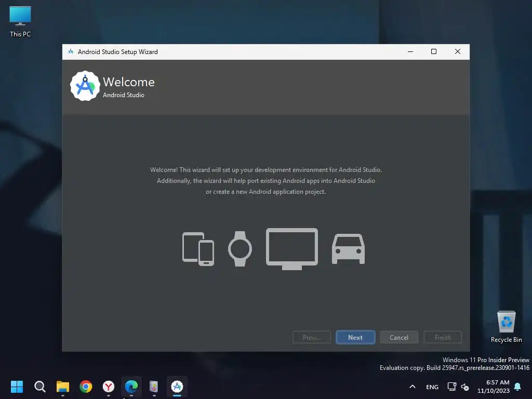Select the Recycle Bin desktop icon
Screen dimensions: 532x399
506,327
